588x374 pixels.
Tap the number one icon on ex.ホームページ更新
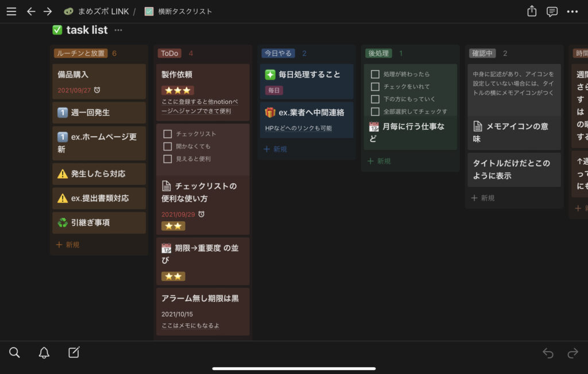[63, 137]
